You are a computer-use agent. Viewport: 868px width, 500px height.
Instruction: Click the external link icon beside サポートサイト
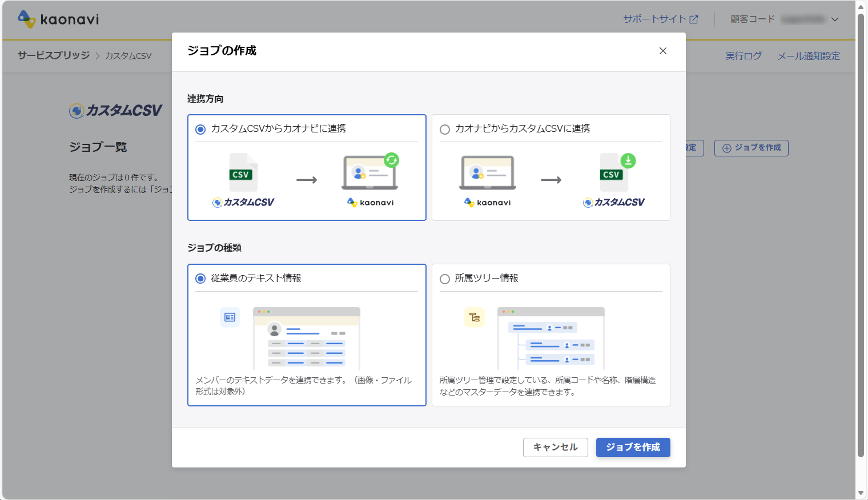(x=694, y=19)
